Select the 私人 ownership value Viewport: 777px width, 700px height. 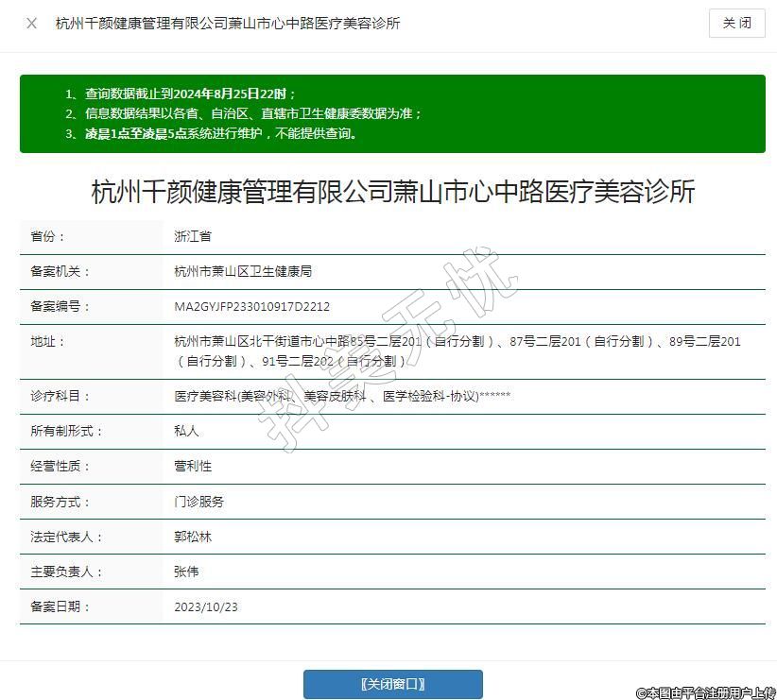click(x=187, y=431)
